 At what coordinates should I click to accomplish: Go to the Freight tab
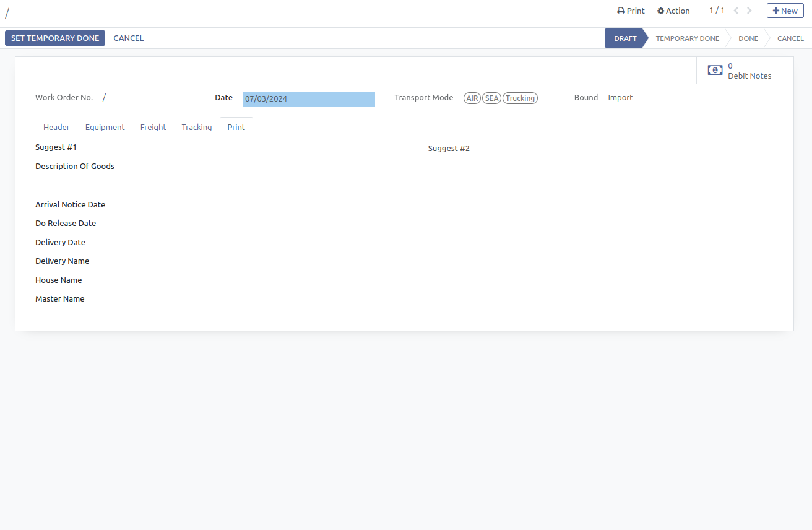click(153, 127)
